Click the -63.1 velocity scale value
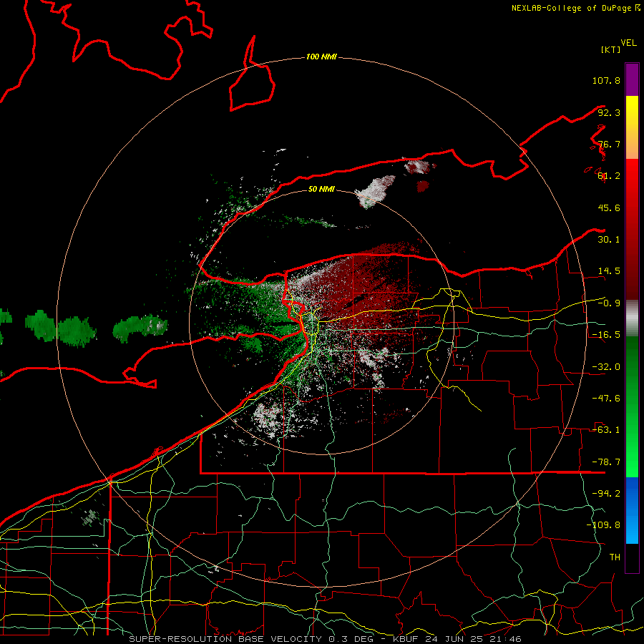 606,430
